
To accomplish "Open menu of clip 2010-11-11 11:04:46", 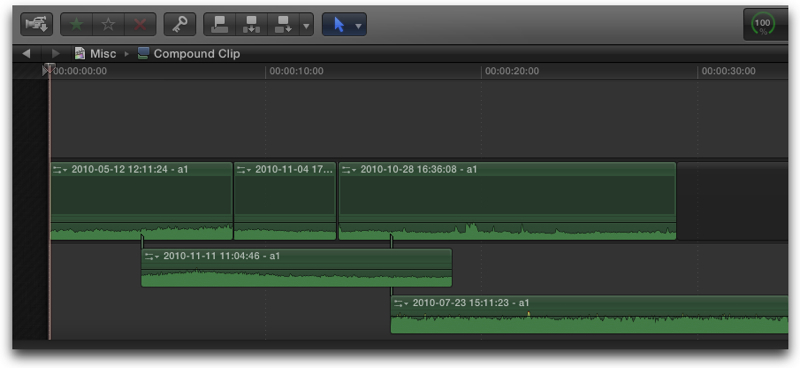I will pos(152,256).
